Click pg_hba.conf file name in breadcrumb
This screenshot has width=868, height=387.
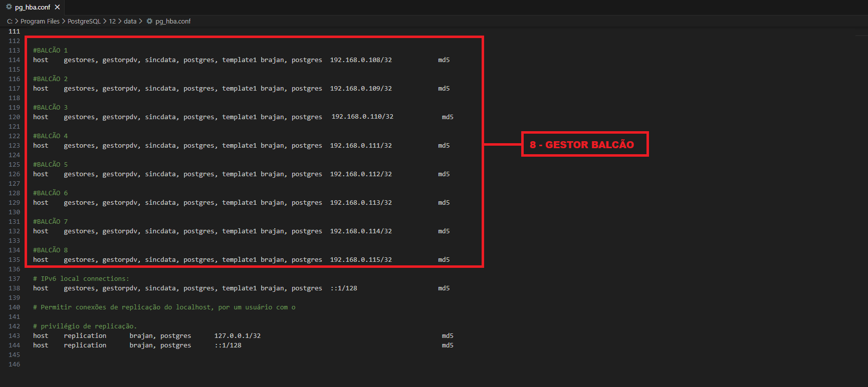[173, 21]
